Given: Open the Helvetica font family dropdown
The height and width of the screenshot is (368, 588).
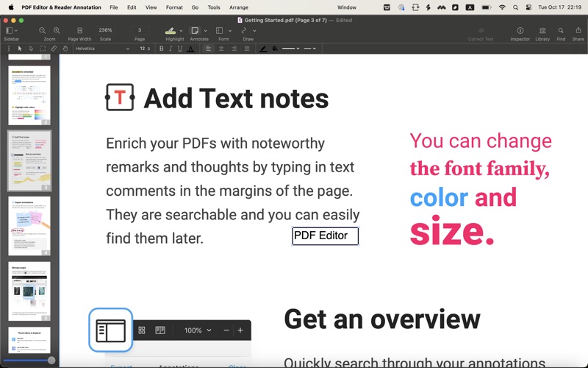Looking at the screenshot, I should click(x=101, y=49).
